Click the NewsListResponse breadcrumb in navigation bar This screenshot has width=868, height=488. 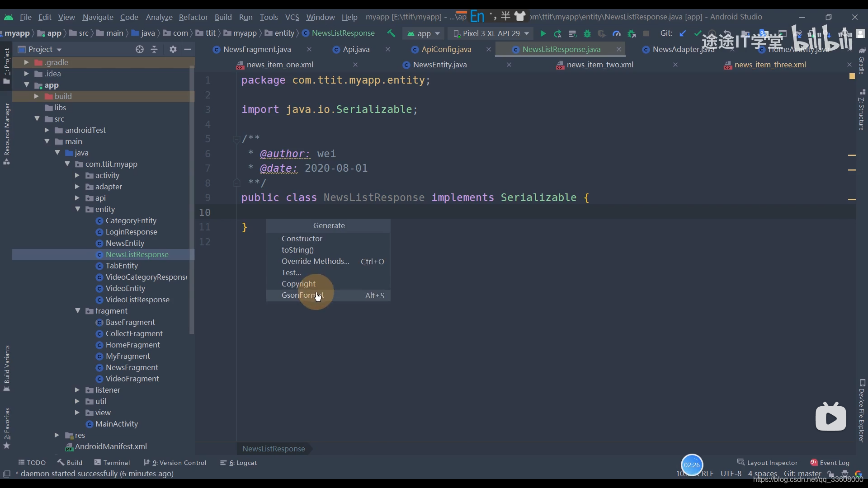[x=338, y=33]
